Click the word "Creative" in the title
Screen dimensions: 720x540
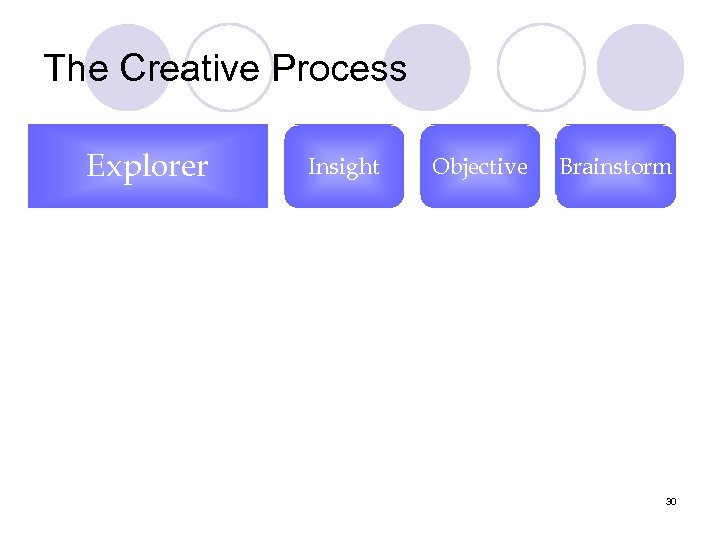pyautogui.click(x=192, y=69)
